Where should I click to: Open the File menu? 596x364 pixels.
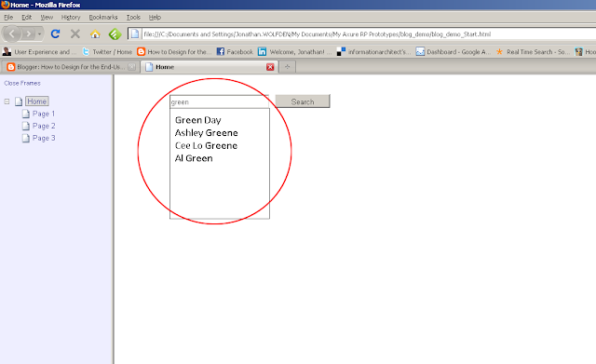8,17
